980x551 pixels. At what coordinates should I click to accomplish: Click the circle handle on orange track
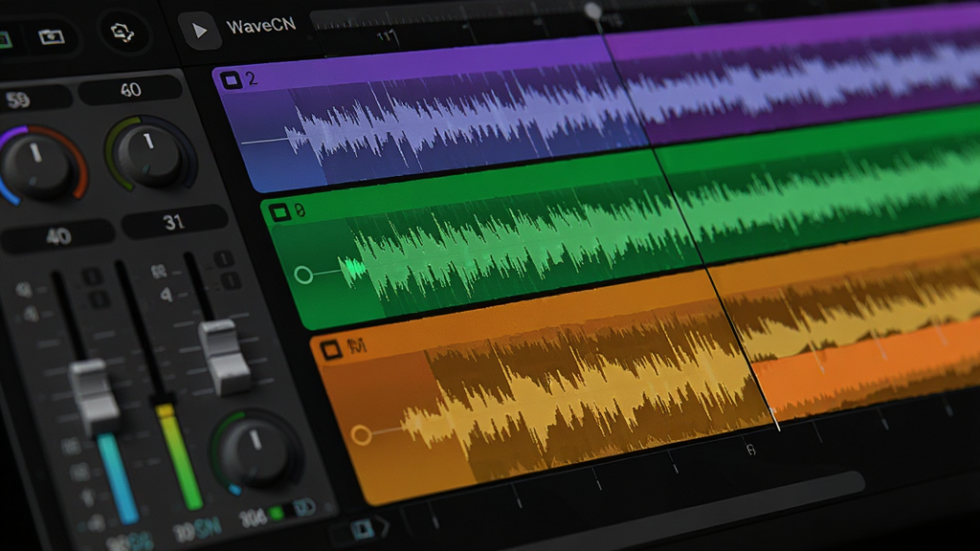point(361,434)
